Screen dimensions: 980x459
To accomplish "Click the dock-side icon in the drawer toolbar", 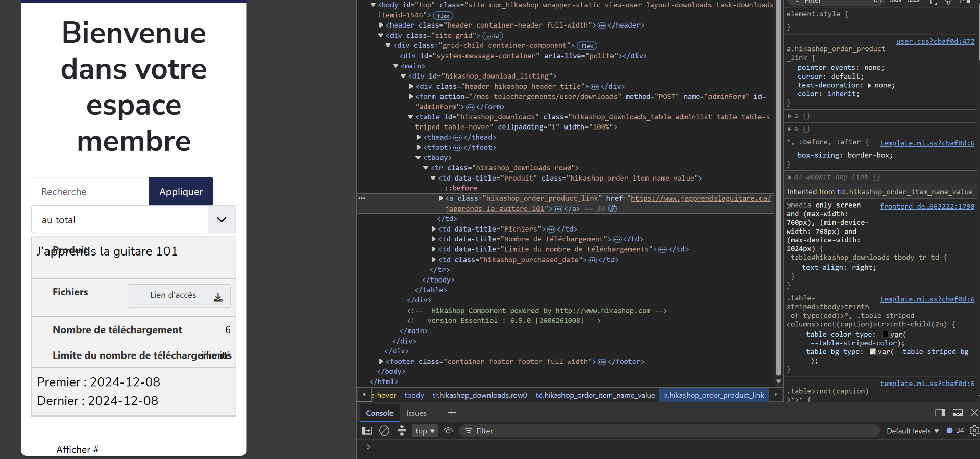I will click(940, 413).
